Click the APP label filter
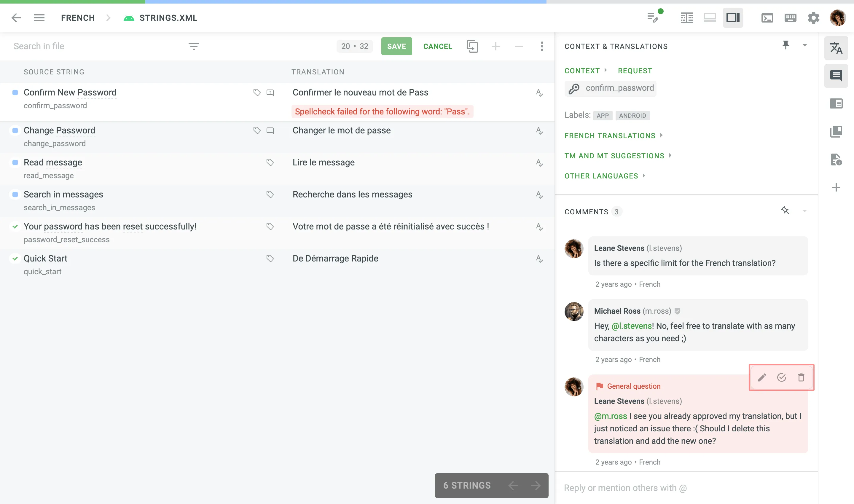This screenshot has width=854, height=504. [x=603, y=115]
